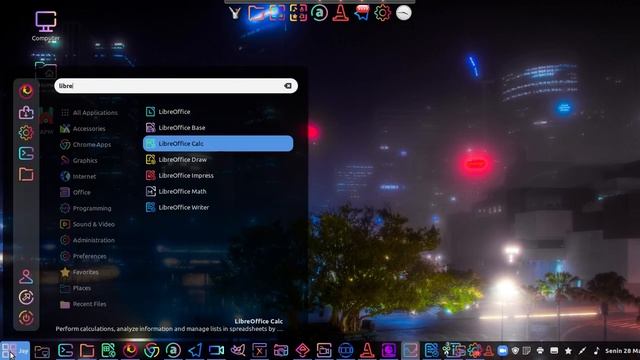
Task: Launch LibreOffice Draw from the results
Action: coord(218,159)
